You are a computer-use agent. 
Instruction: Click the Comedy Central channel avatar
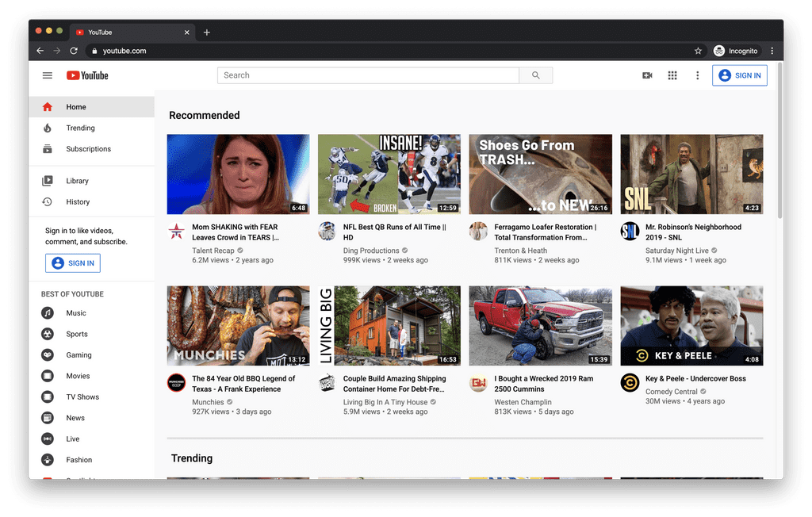(630, 383)
